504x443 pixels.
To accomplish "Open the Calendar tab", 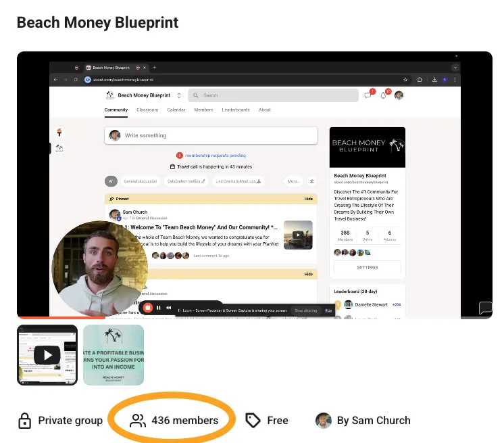I will pos(176,110).
